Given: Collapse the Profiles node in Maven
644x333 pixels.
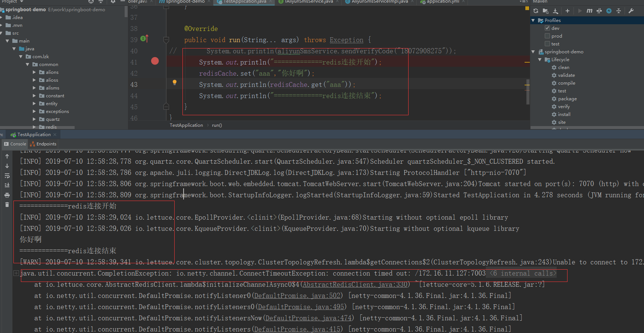Looking at the screenshot, I should (x=533, y=20).
